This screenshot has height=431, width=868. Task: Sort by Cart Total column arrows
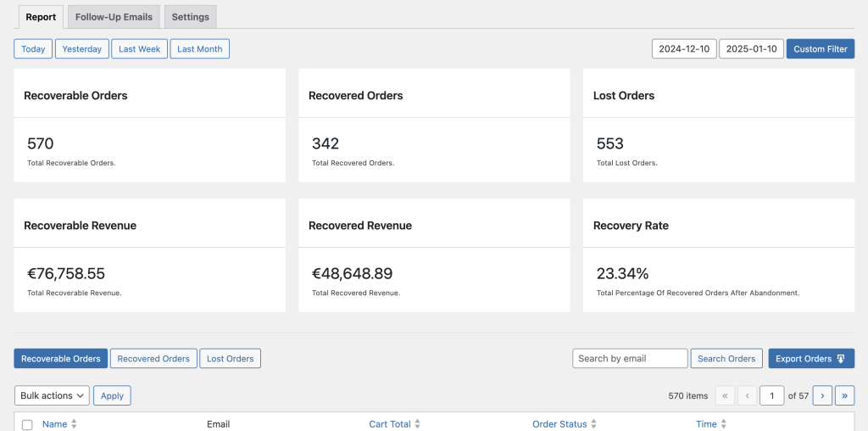[418, 424]
